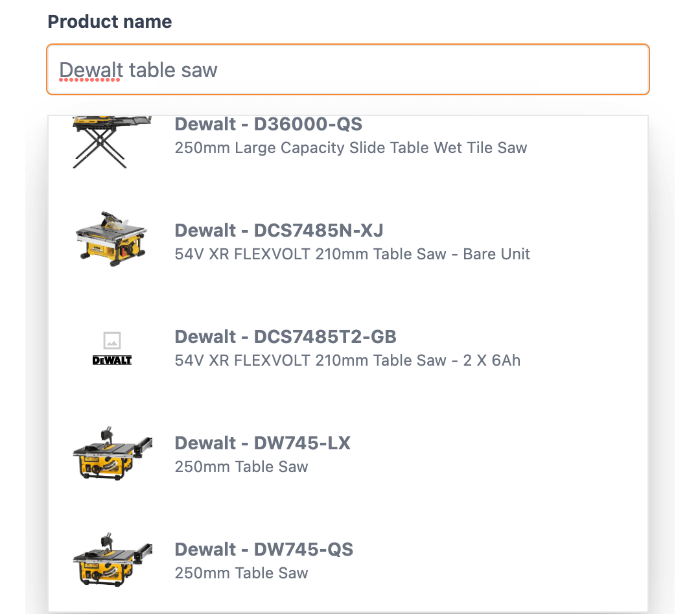Click 250mm Table Saw text under DW745-QS
This screenshot has width=700, height=614.
[241, 573]
